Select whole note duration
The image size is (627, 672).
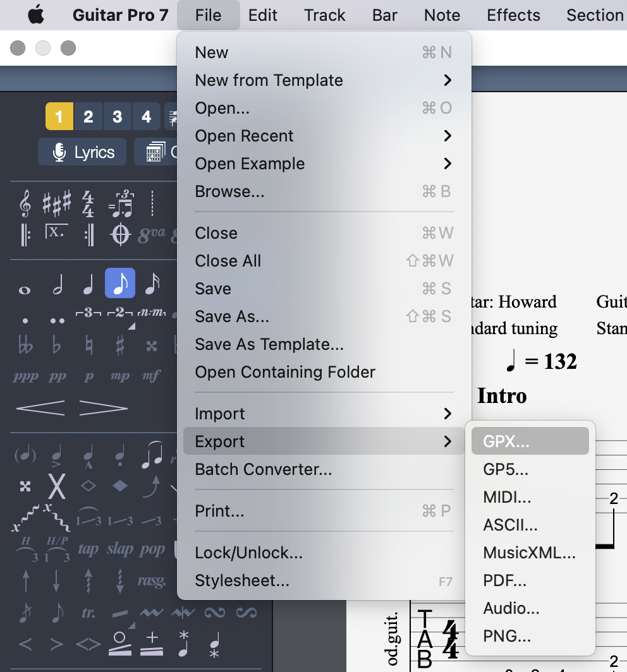coord(25,290)
